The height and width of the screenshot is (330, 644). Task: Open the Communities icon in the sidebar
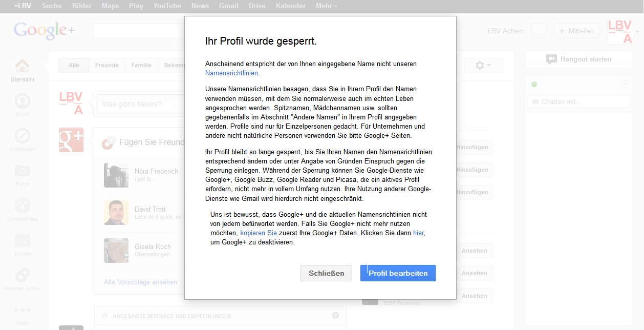tap(23, 206)
